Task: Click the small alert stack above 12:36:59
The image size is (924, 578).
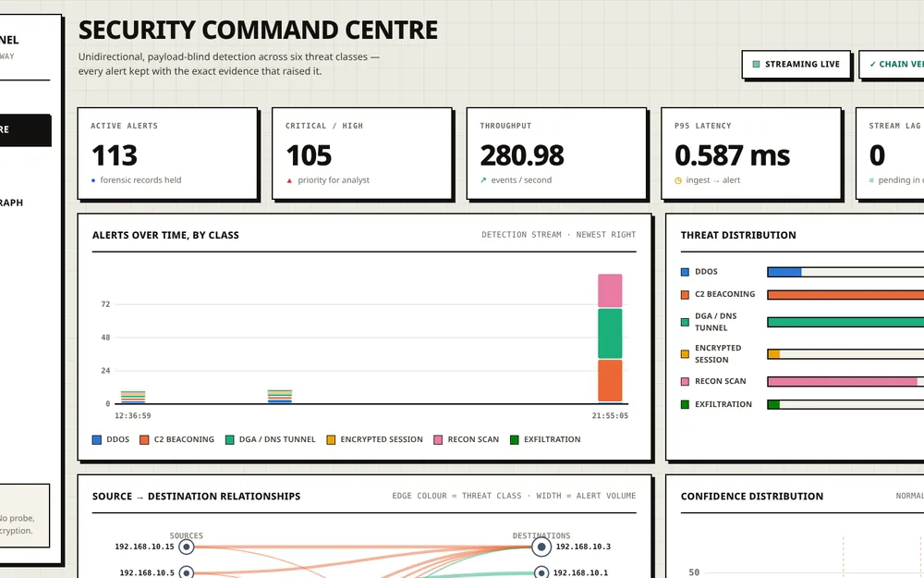Action: 133,397
